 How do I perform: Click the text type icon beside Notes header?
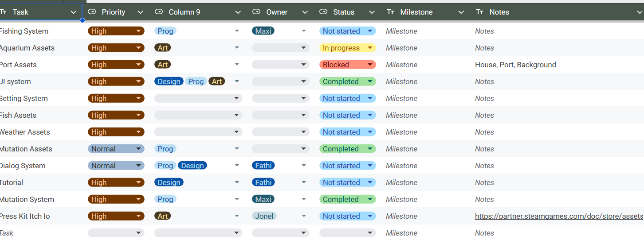(x=479, y=12)
